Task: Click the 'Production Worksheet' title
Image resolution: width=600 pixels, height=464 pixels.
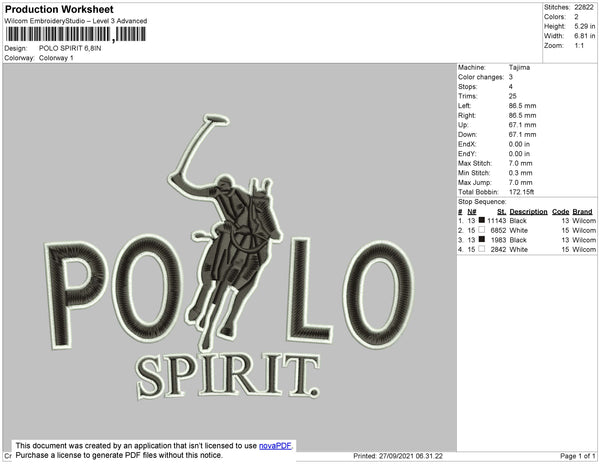Action: click(59, 9)
